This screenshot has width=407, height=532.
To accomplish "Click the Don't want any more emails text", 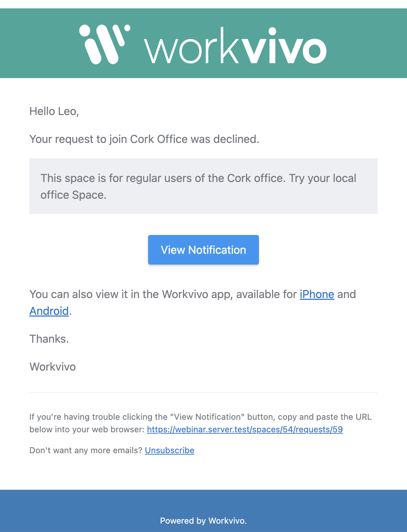I will 86,450.
